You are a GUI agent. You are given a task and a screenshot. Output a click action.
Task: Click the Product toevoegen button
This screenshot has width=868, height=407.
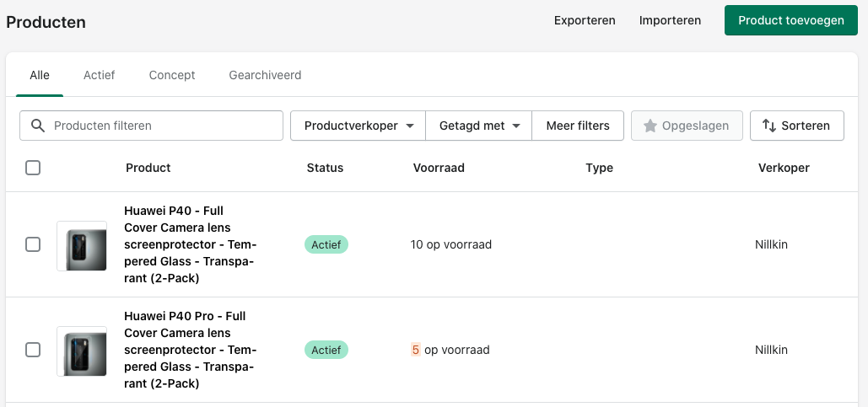791,20
